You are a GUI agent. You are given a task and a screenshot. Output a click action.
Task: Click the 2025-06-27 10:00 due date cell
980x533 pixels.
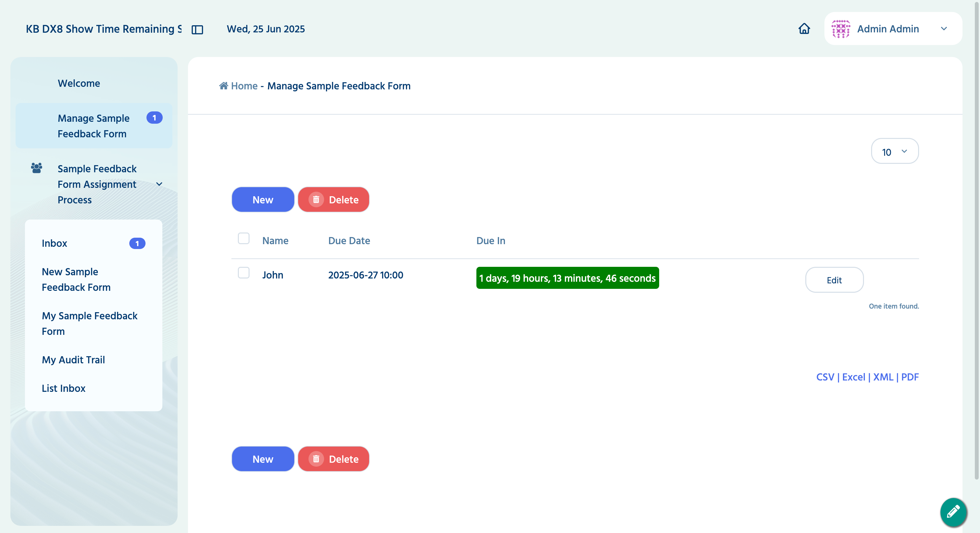pyautogui.click(x=366, y=275)
